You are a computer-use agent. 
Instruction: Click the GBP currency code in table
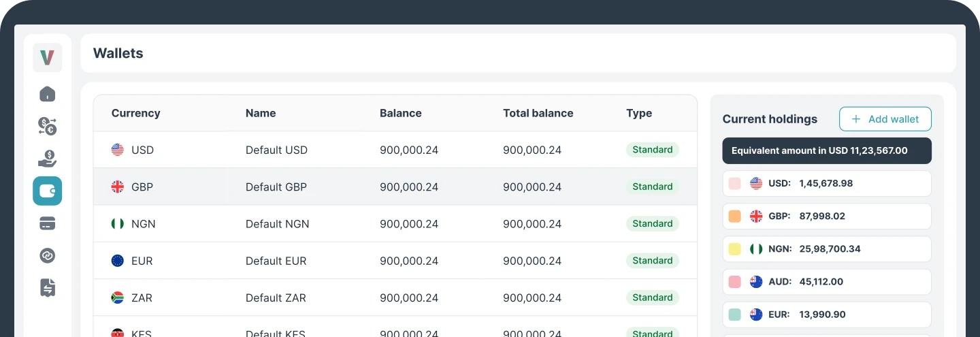coord(142,187)
